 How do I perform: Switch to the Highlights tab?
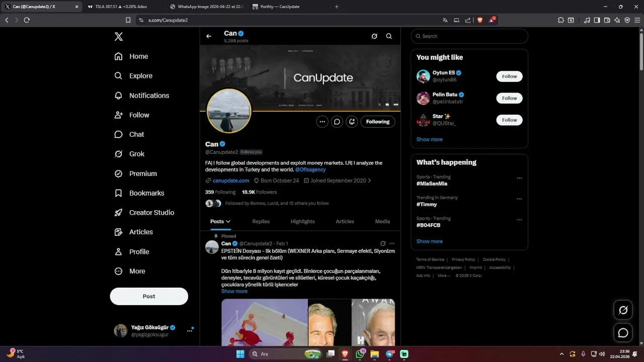[x=303, y=222]
